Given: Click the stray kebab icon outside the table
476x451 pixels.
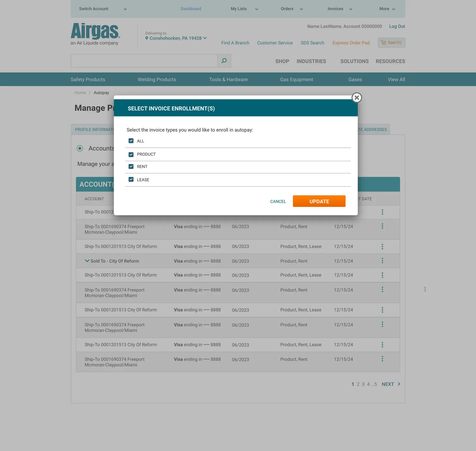Looking at the screenshot, I should (425, 289).
